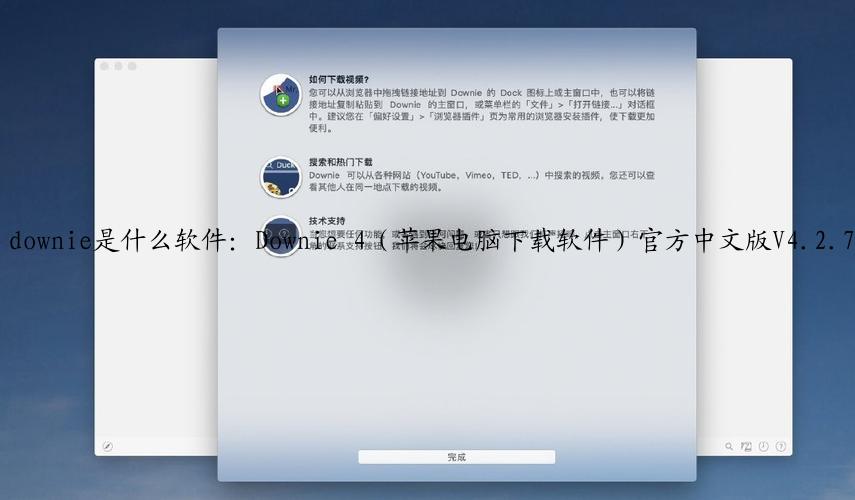Image resolution: width=855 pixels, height=500 pixels.
Task: Open the help question mark icon in the main window
Action: tap(781, 446)
